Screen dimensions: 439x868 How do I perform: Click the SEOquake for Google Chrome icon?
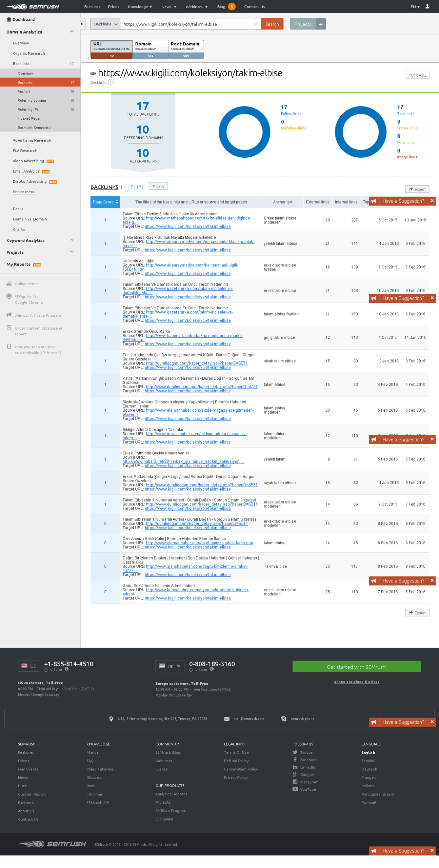(x=9, y=296)
